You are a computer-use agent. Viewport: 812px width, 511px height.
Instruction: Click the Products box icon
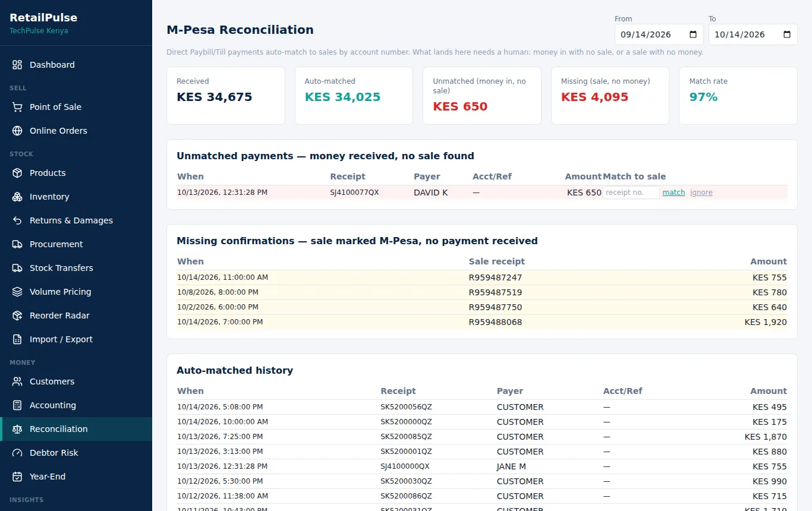pos(17,173)
